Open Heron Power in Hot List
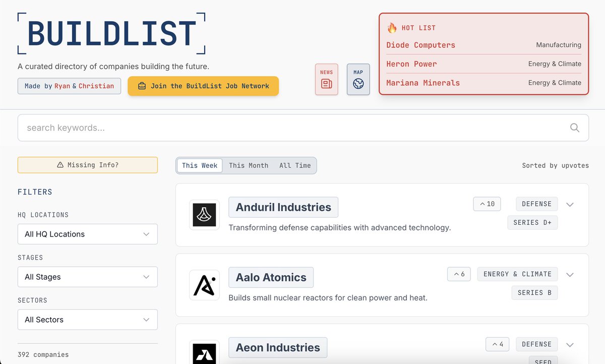 (412, 64)
